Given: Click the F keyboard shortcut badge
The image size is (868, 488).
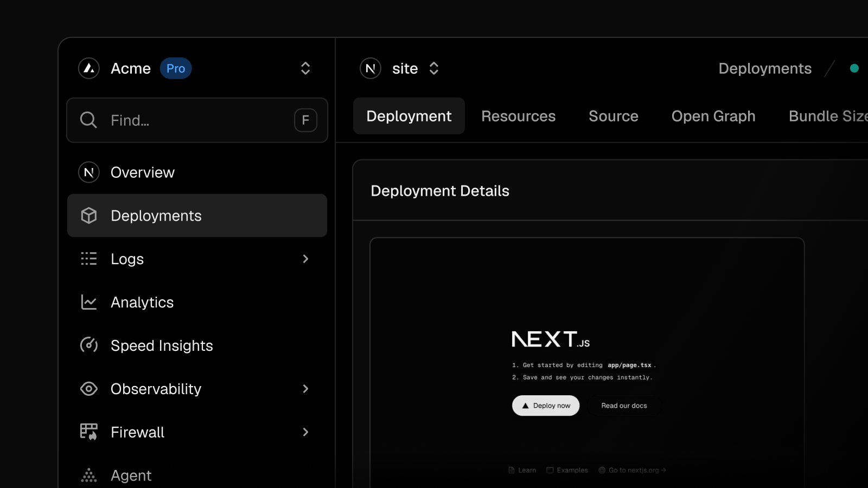Looking at the screenshot, I should (305, 120).
